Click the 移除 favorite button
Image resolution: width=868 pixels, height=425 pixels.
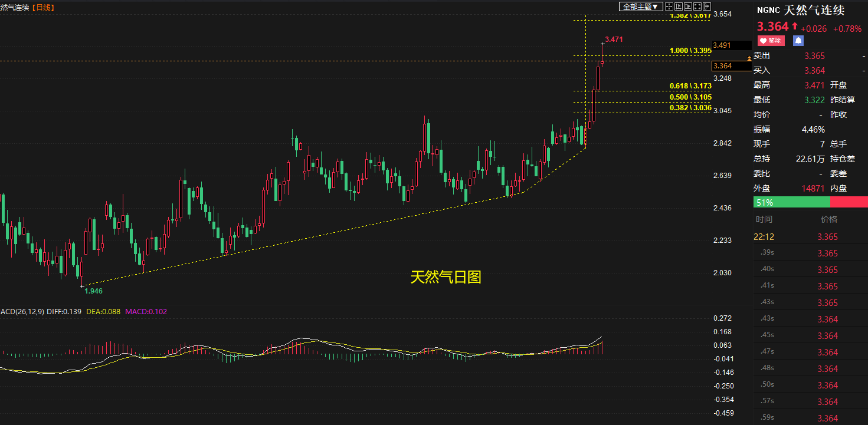coord(771,41)
